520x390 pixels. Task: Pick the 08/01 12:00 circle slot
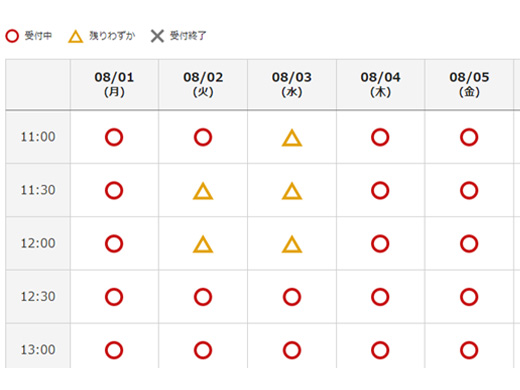pyautogui.click(x=114, y=244)
